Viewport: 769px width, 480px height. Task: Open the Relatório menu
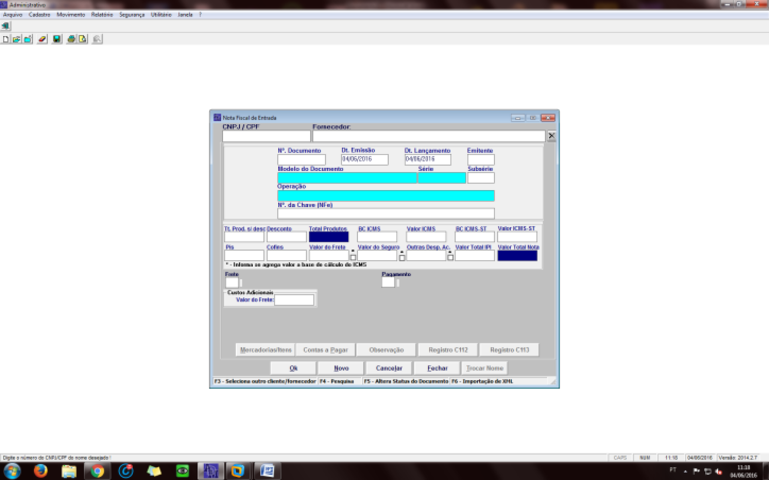tap(101, 16)
